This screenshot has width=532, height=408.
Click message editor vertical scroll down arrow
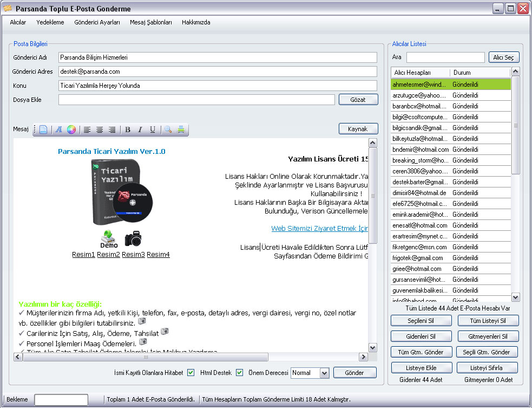pyautogui.click(x=372, y=348)
